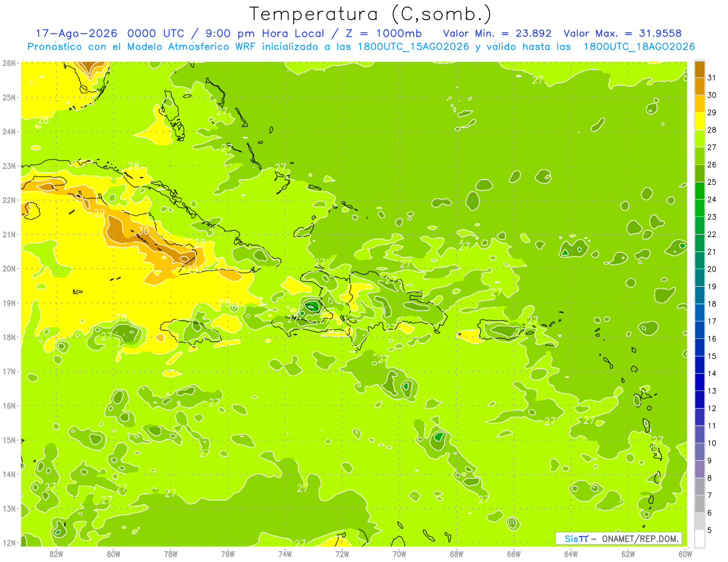
Task: Click the 72W longitude axis label
Action: coord(342,554)
